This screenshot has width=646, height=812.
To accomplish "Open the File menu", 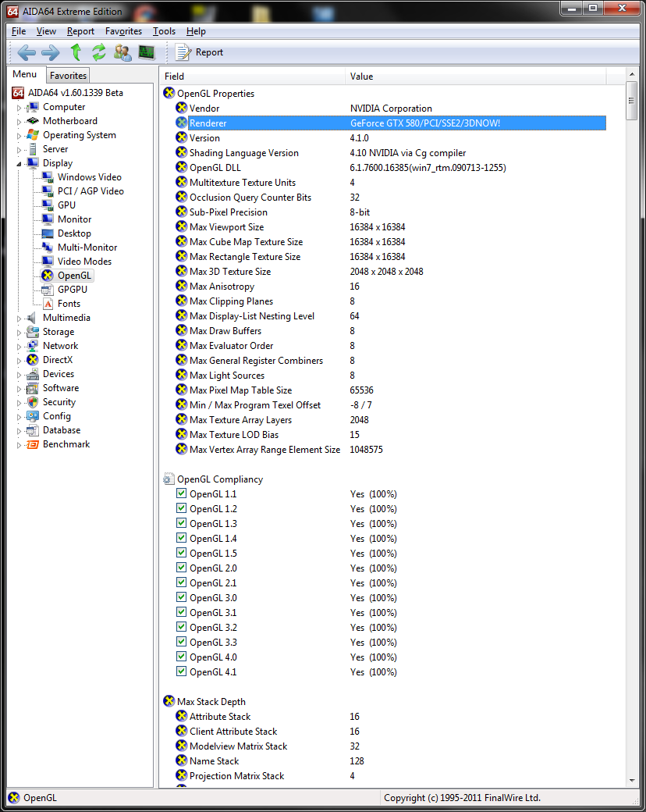I will click(19, 31).
